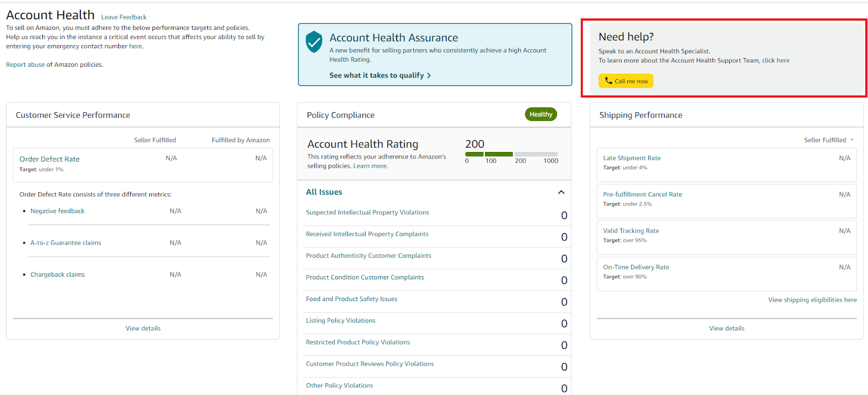
Task: Open Product Condition Customer Complaints
Action: coord(365,277)
